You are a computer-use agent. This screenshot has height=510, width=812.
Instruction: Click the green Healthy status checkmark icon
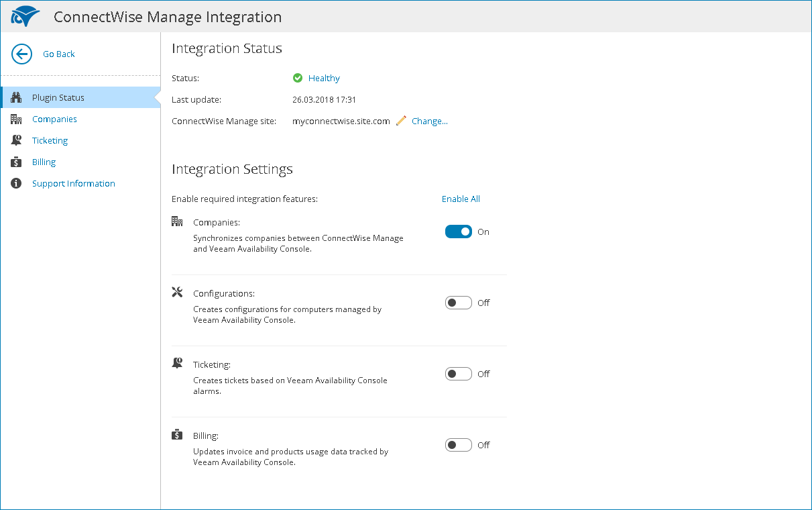pyautogui.click(x=298, y=78)
